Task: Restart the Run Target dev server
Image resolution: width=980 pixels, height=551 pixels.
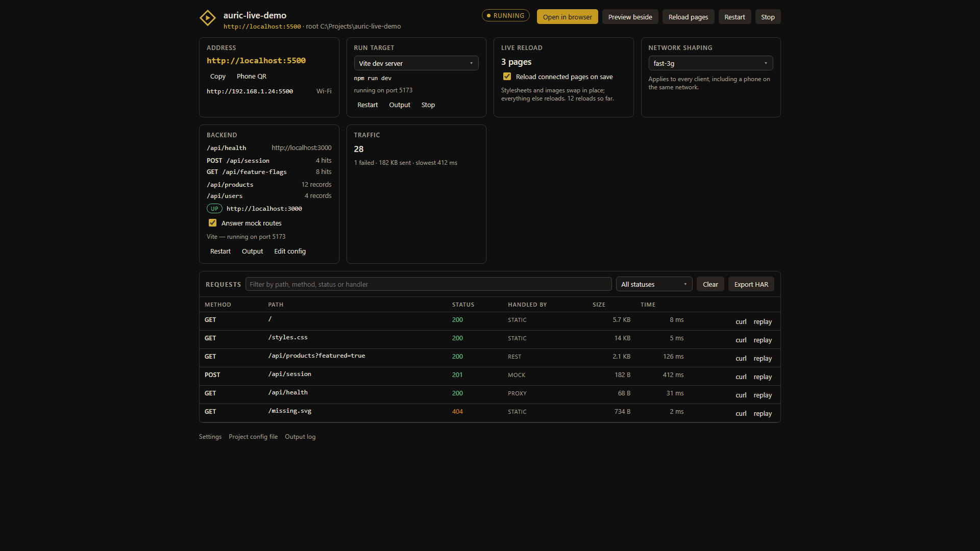Action: coord(367,105)
